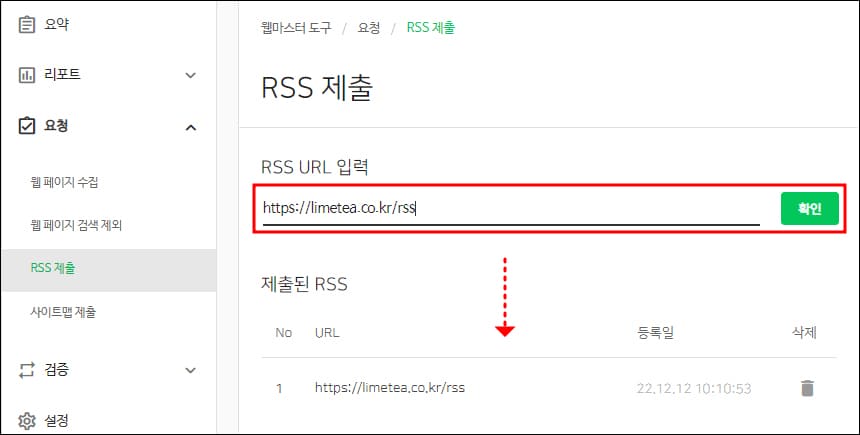The width and height of the screenshot is (860, 435).
Task: Click the green 확인 button
Action: tap(810, 208)
